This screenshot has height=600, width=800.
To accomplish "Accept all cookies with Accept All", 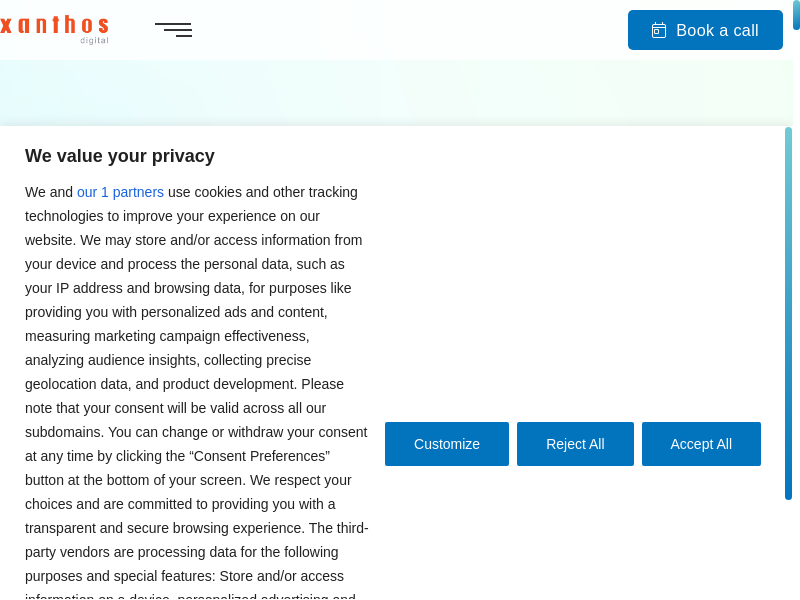I will click(701, 444).
